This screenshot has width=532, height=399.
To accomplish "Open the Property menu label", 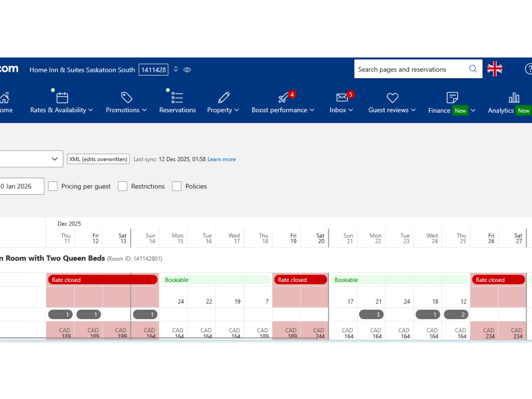I will click(x=220, y=110).
